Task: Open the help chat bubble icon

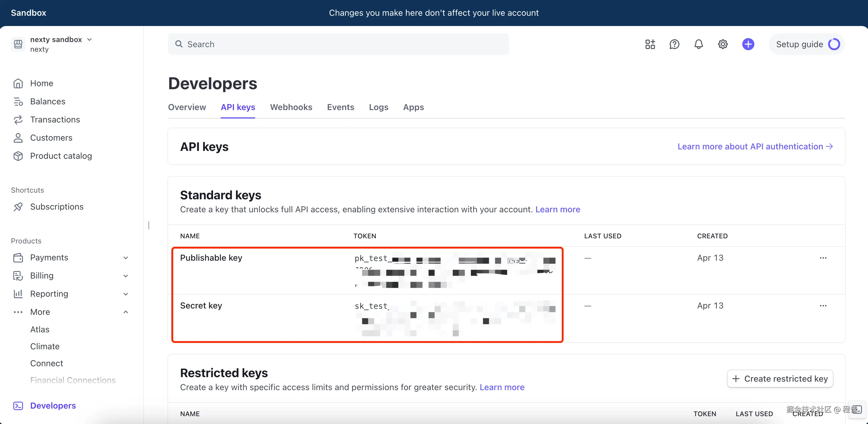Action: (674, 44)
